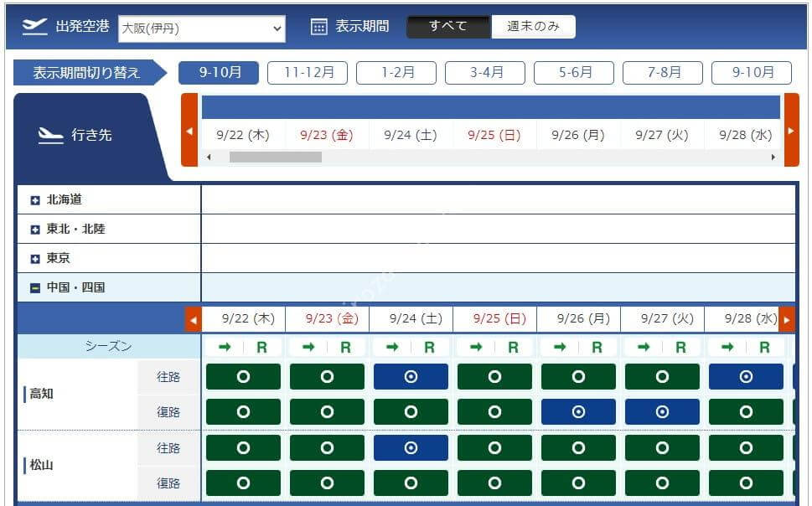Select 高知 復路 blue cell for 9/27
Screen dimensions: 812x506
click(x=662, y=411)
